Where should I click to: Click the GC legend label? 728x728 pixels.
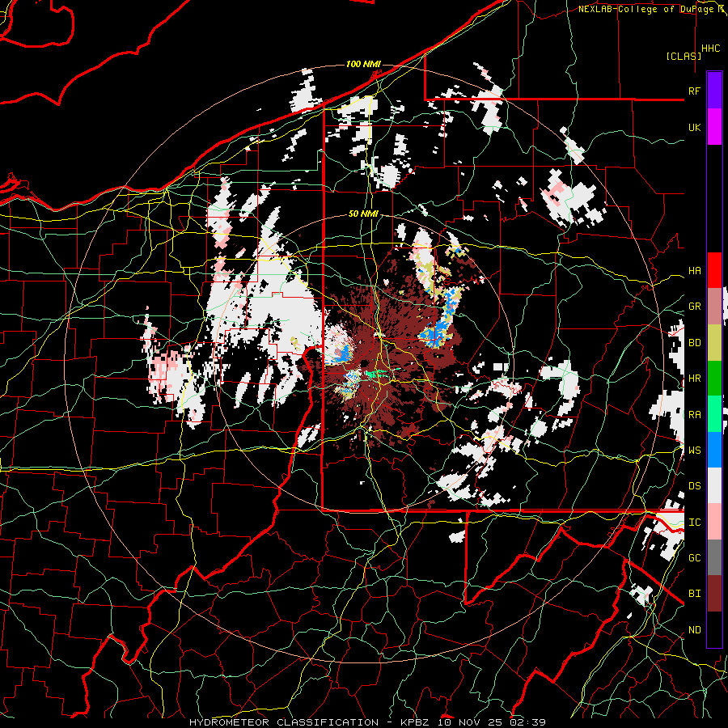694,557
